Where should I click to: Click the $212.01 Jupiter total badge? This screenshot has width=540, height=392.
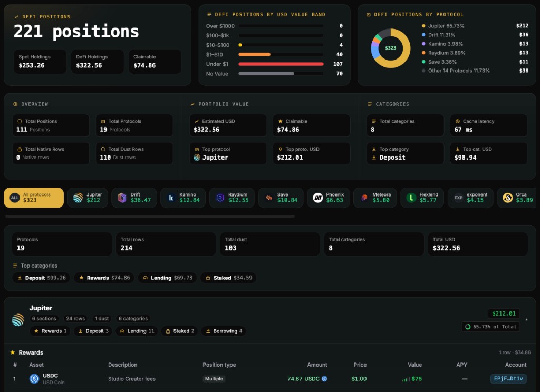pyautogui.click(x=504, y=313)
